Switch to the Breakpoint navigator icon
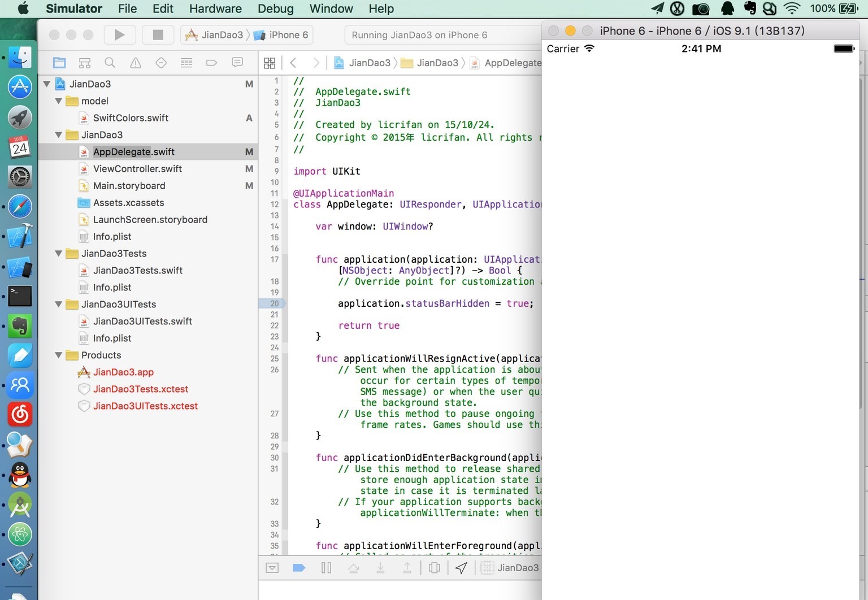The image size is (868, 600). click(x=211, y=63)
